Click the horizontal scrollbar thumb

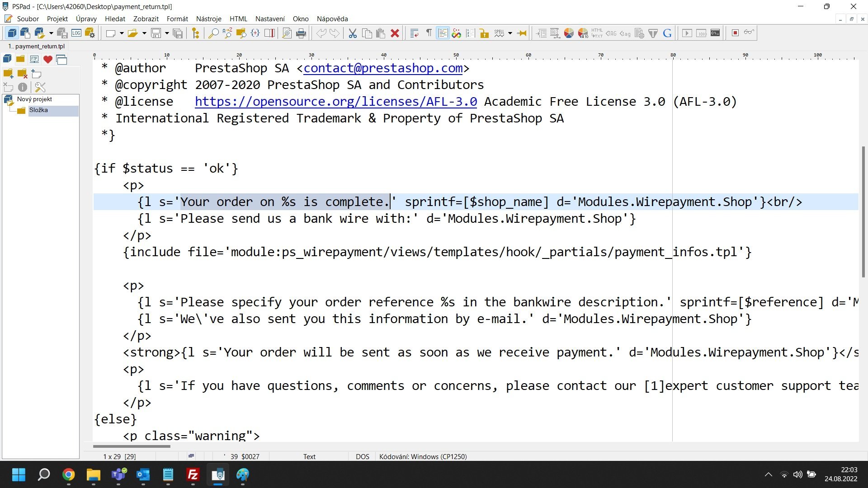click(x=132, y=446)
